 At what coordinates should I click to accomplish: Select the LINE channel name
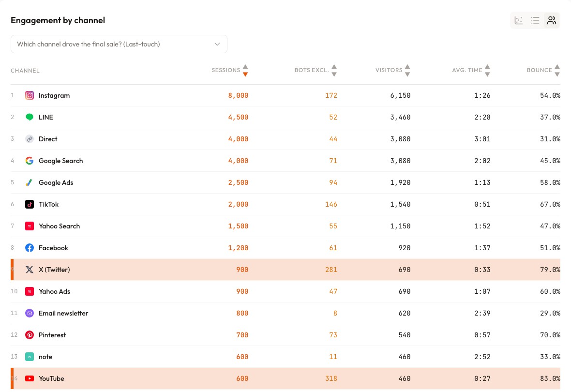pyautogui.click(x=46, y=117)
